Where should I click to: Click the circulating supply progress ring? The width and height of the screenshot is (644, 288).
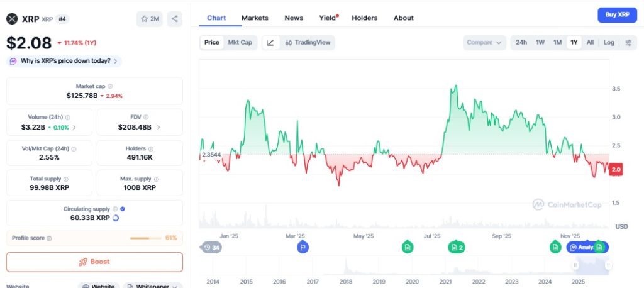click(x=116, y=218)
